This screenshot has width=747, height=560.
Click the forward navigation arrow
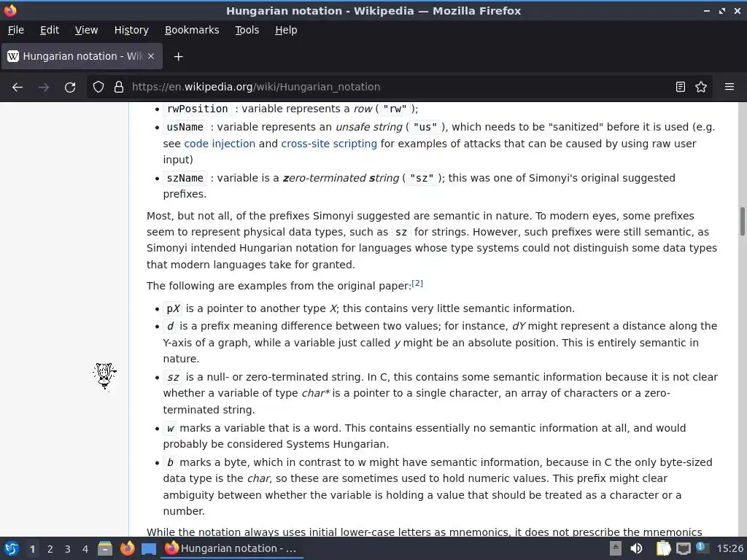[44, 87]
